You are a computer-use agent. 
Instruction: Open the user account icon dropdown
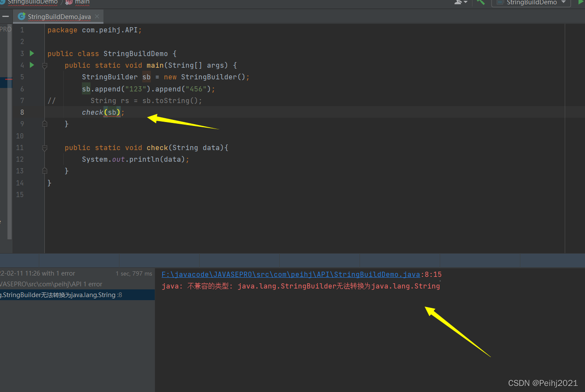(461, 2)
